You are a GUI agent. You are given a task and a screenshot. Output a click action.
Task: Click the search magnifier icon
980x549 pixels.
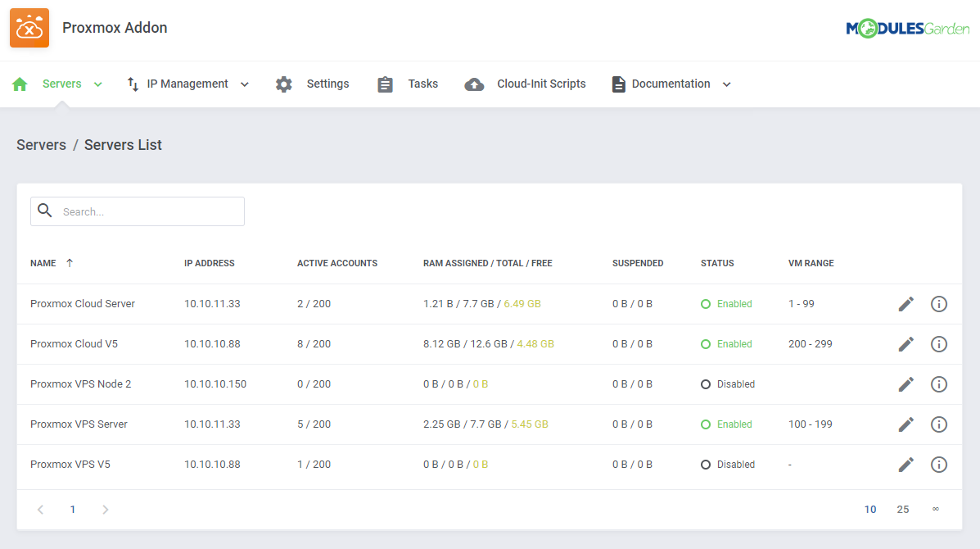(45, 211)
